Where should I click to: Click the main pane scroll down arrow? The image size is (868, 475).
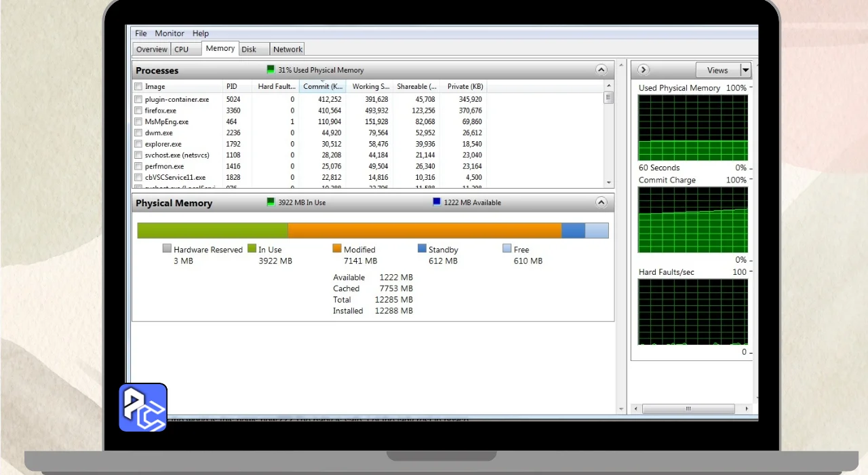[621, 409]
